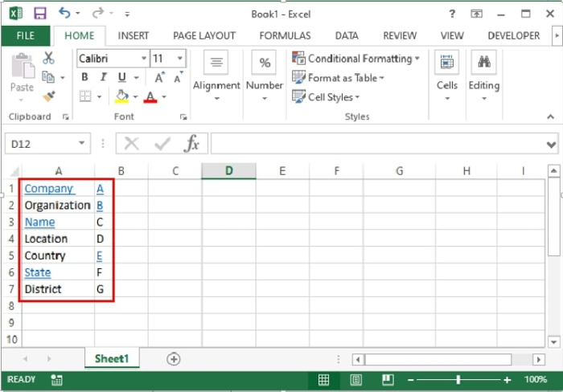Switch to the DATA tab

(347, 35)
